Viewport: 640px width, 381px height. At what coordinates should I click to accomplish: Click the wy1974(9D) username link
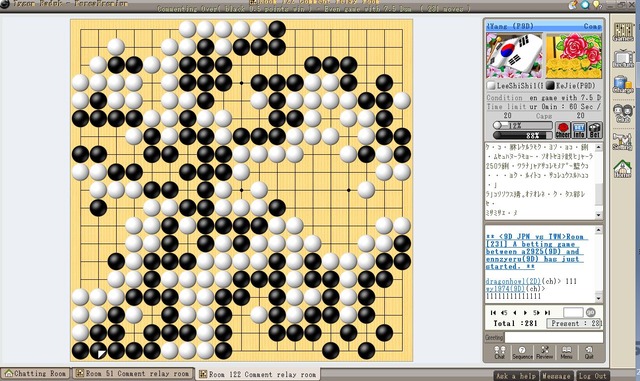(x=504, y=288)
